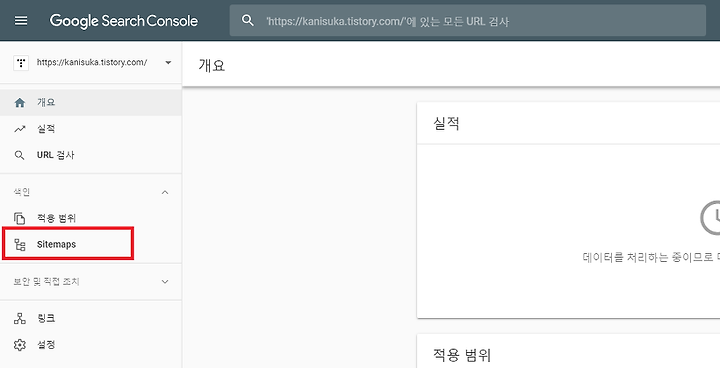Click the 실적 card title
The width and height of the screenshot is (720, 368).
pos(446,124)
